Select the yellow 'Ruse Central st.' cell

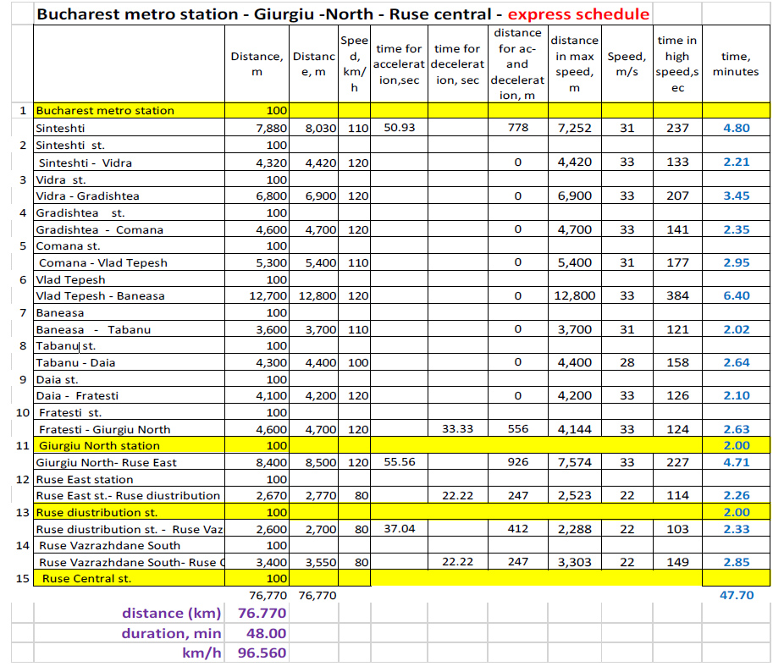coord(87,579)
